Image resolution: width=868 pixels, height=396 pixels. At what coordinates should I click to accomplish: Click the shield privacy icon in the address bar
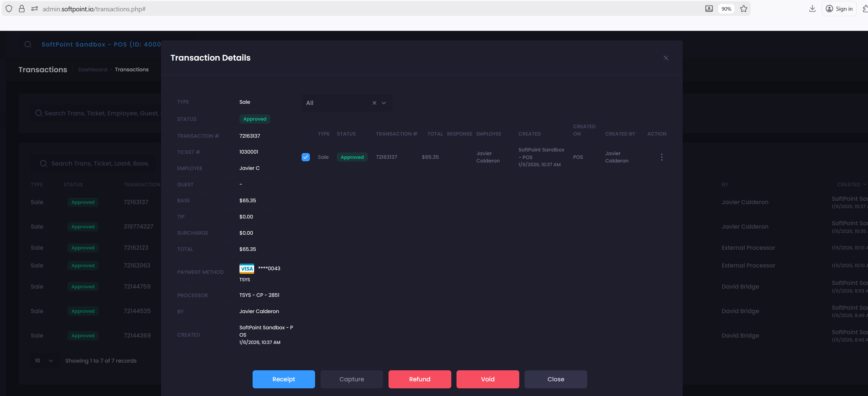[x=9, y=9]
